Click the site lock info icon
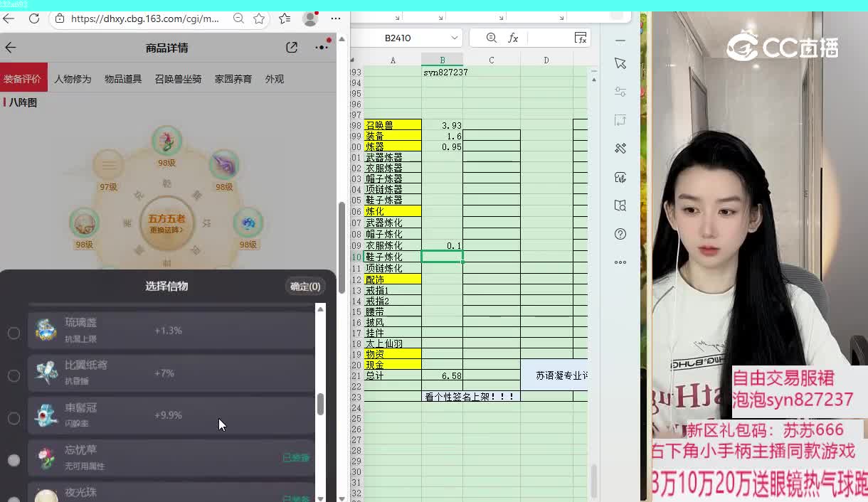This screenshot has width=868, height=502. (x=60, y=19)
